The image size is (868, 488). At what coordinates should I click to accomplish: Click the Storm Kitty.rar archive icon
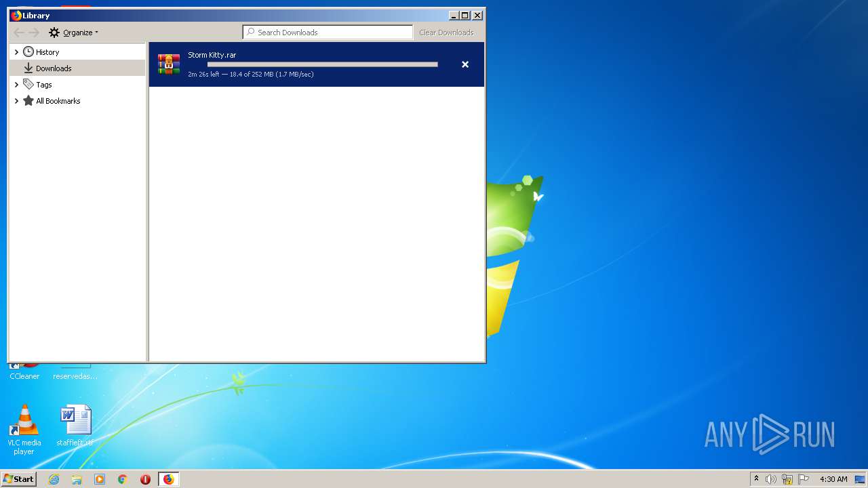coord(169,64)
